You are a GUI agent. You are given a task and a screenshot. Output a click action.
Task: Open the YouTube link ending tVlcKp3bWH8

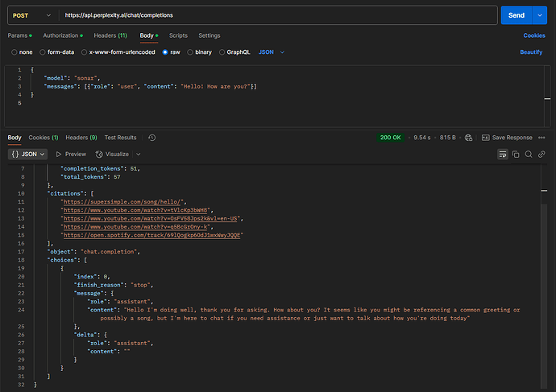[x=136, y=210]
